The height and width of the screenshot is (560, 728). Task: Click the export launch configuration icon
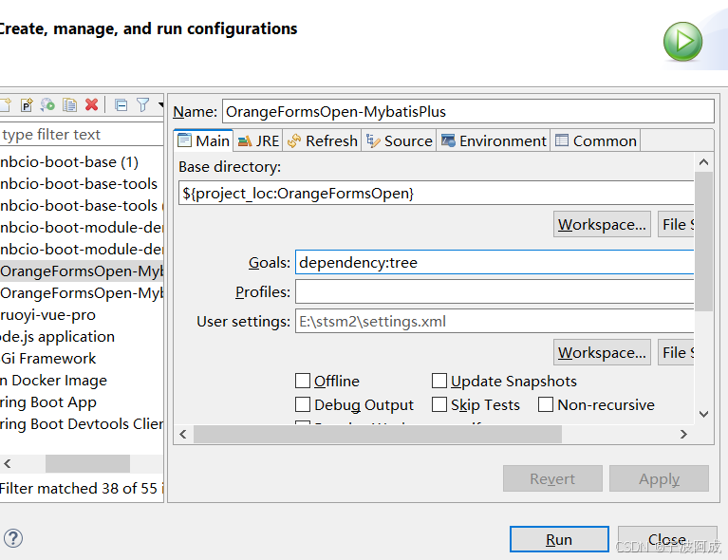[47, 105]
